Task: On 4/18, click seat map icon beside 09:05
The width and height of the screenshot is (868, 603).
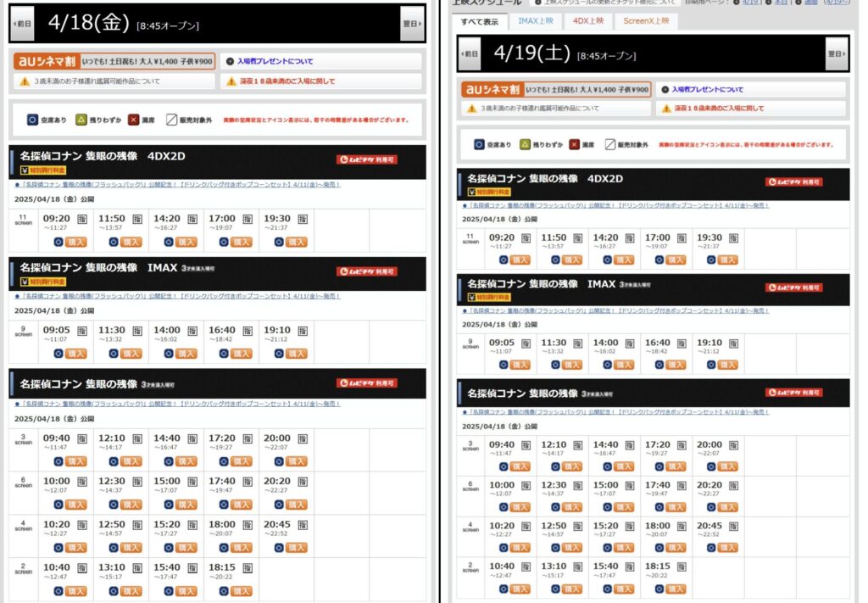Action: (82, 331)
